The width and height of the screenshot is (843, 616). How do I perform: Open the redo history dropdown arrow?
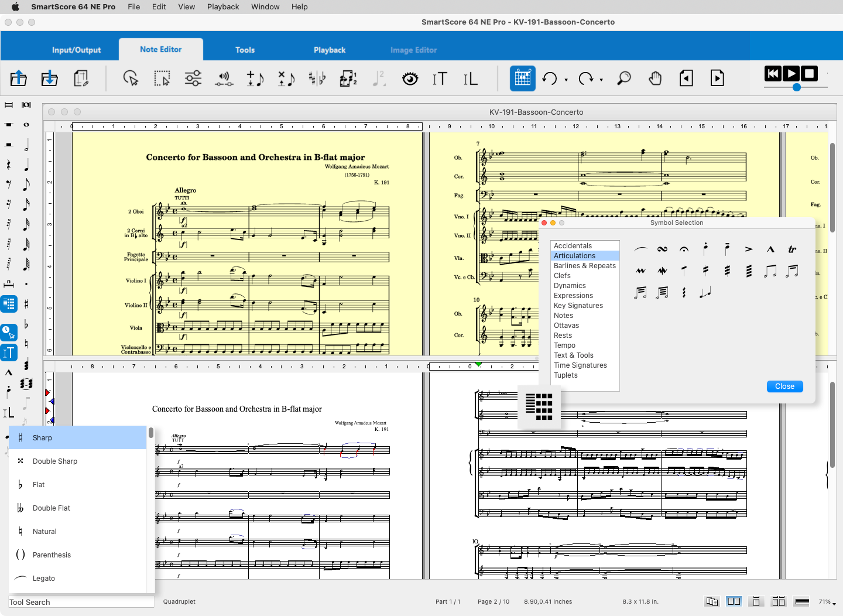[601, 80]
